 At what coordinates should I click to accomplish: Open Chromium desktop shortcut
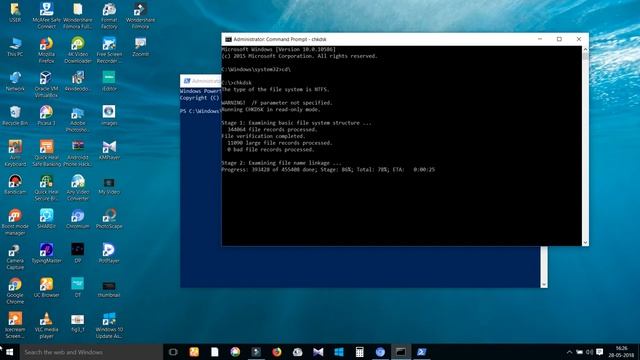point(78,218)
